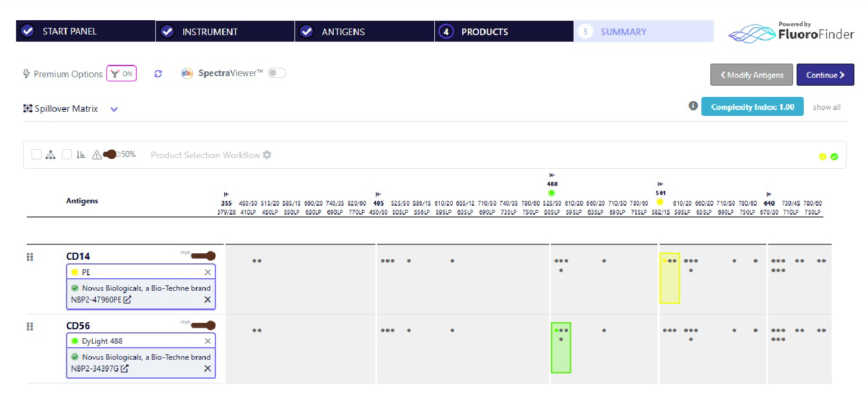Click the yellow check status circle
This screenshot has height=406, width=868.
[x=823, y=156]
